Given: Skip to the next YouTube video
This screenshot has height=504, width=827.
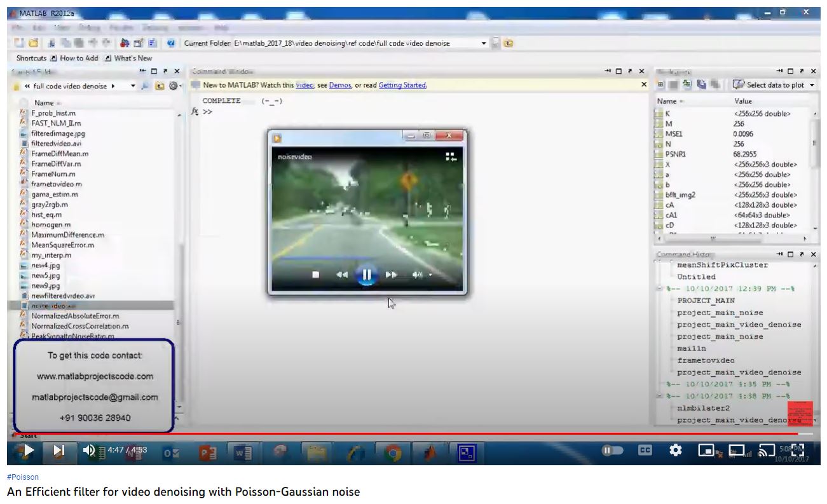Looking at the screenshot, I should pos(58,451).
